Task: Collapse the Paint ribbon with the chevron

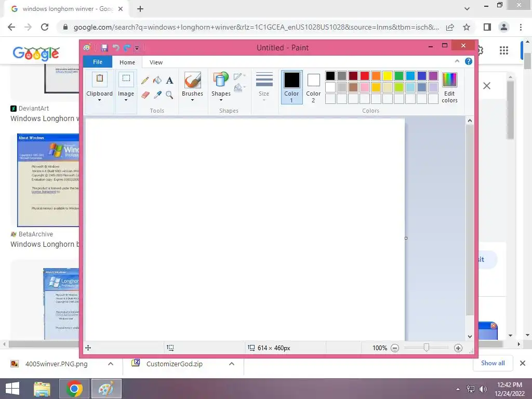Action: pos(457,61)
